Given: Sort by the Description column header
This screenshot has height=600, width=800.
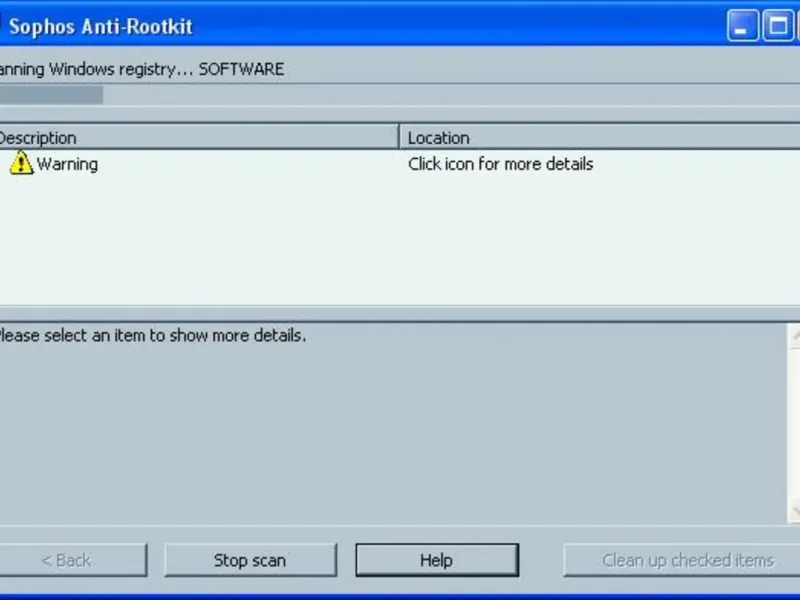Looking at the screenshot, I should point(199,138).
